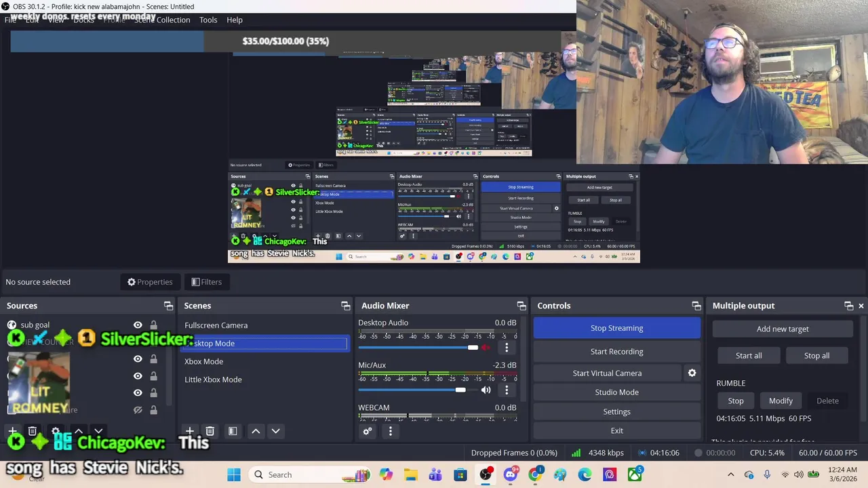Click Mic/Aux volume slider handle

460,390
